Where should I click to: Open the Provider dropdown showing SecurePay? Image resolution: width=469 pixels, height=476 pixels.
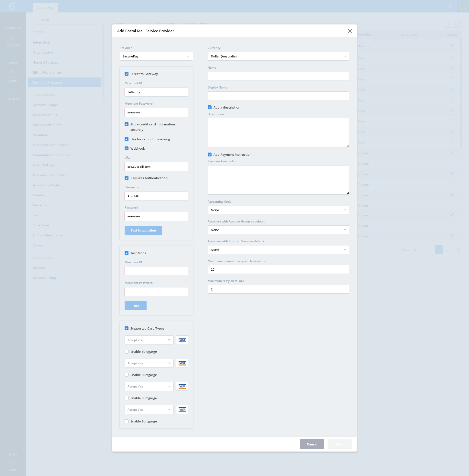point(156,56)
